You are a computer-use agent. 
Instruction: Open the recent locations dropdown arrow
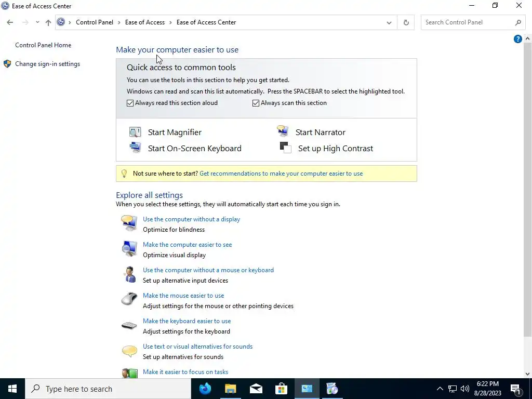coord(37,22)
